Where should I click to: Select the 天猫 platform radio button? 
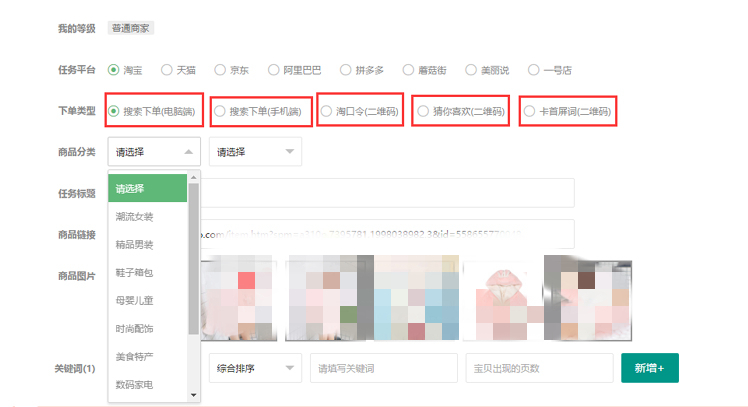pos(167,71)
